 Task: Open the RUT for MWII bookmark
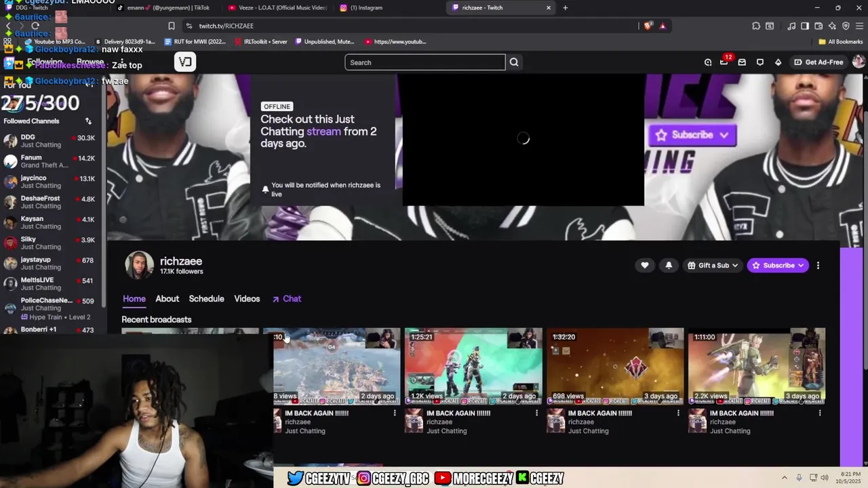coord(194,41)
